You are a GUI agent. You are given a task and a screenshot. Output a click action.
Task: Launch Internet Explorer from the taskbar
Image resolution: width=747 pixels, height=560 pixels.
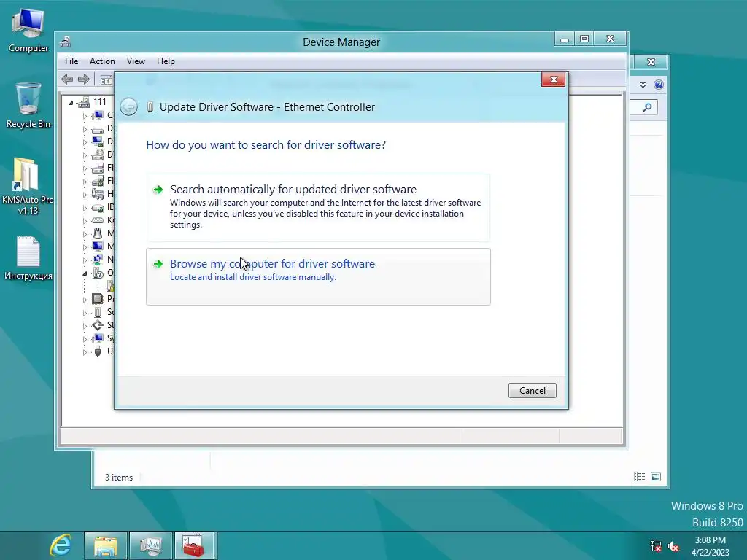pos(61,545)
